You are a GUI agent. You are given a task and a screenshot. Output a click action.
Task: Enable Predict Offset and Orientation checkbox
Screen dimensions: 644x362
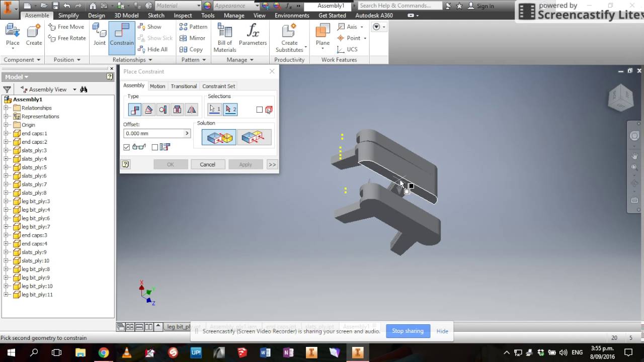tap(155, 147)
